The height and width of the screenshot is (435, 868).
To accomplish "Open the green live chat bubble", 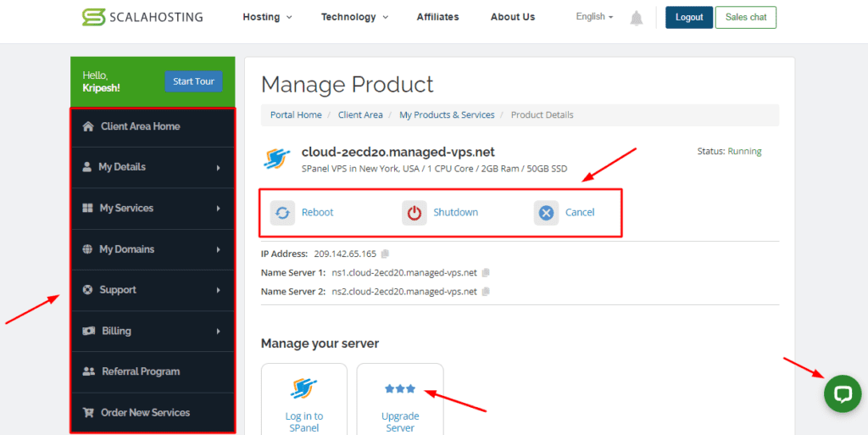I will point(843,393).
